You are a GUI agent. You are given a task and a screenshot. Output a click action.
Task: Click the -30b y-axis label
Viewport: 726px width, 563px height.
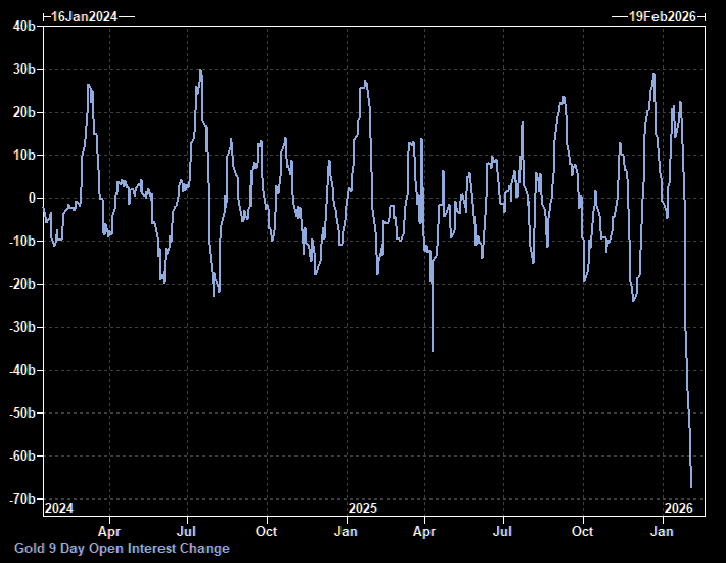tap(22, 327)
